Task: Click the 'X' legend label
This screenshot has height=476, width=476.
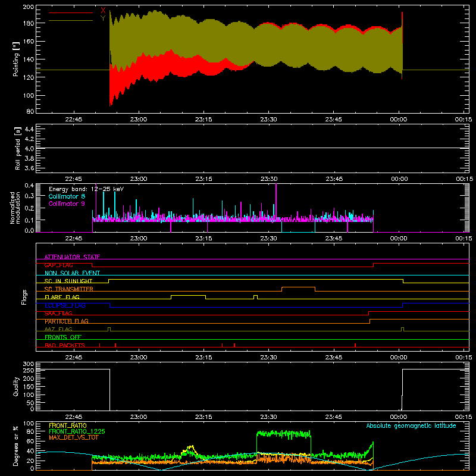Action: coord(103,10)
